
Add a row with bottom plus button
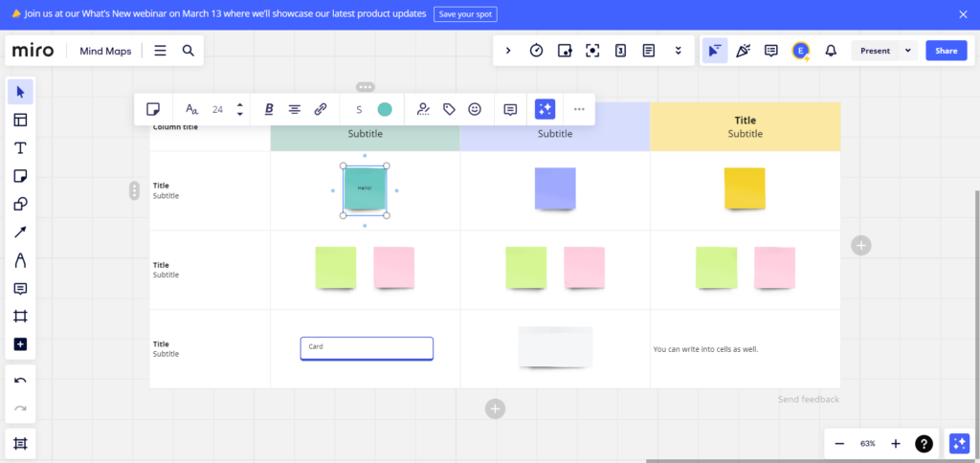pos(495,409)
